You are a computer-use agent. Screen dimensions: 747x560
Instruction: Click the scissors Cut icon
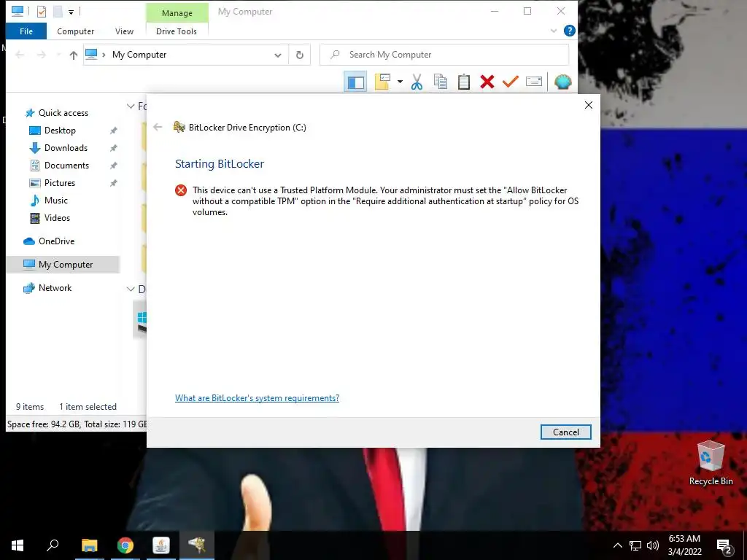coord(417,82)
